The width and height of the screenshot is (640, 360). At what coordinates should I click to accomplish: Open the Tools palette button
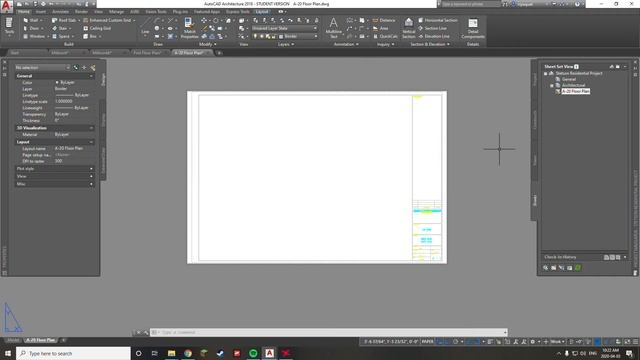click(x=9, y=26)
